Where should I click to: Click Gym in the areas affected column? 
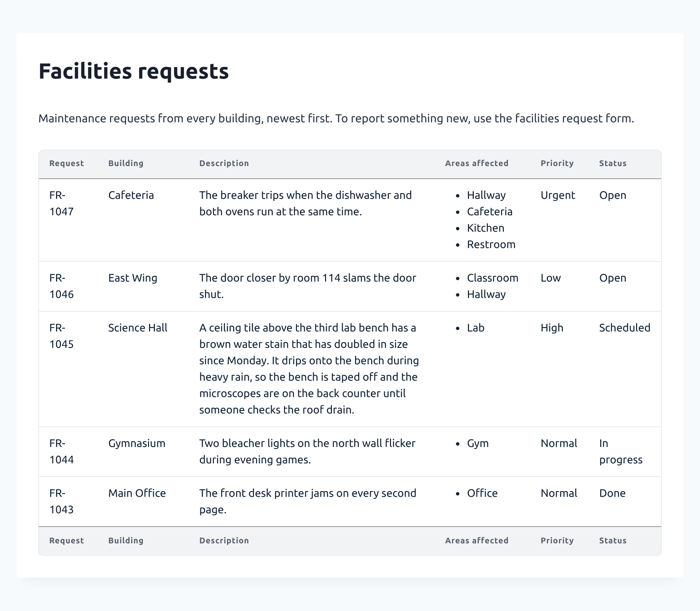point(478,443)
